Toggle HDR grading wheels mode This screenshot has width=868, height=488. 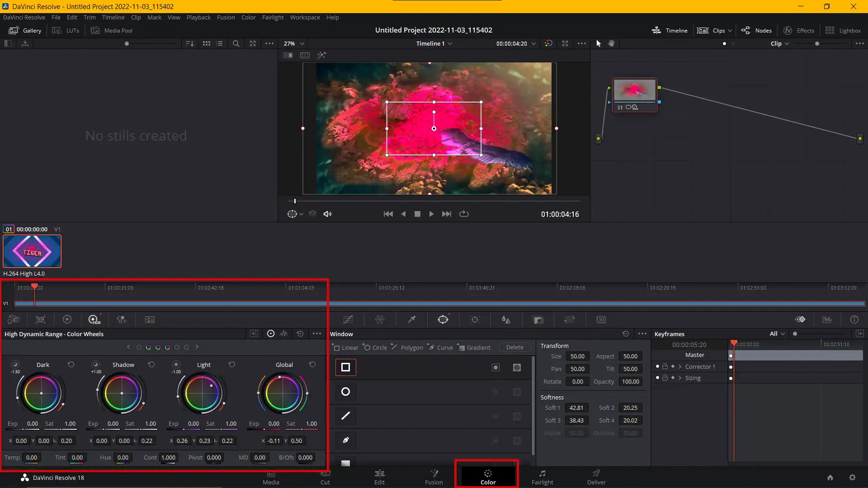94,319
